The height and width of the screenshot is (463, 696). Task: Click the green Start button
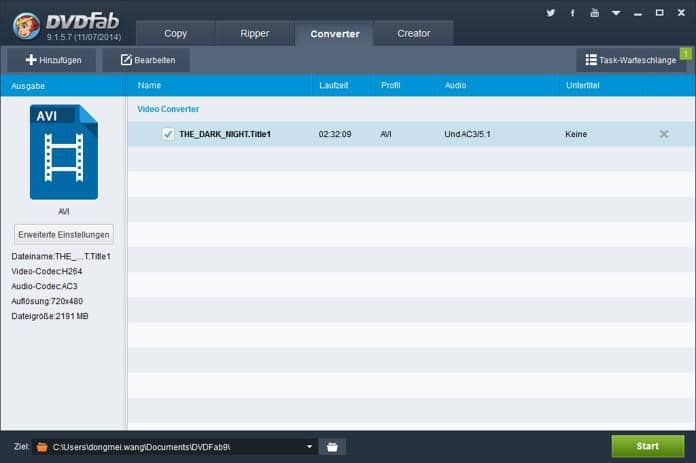point(648,446)
